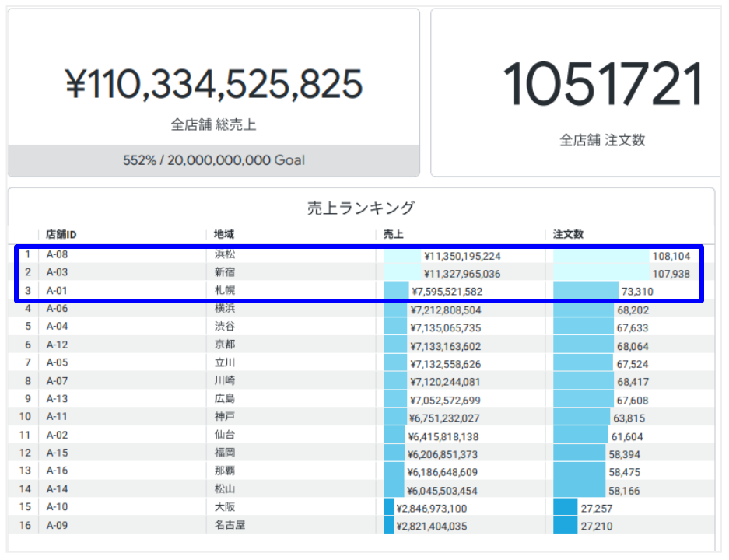Click the 1051721 order count scorecard
The width and height of the screenshot is (729, 560).
pos(603,84)
